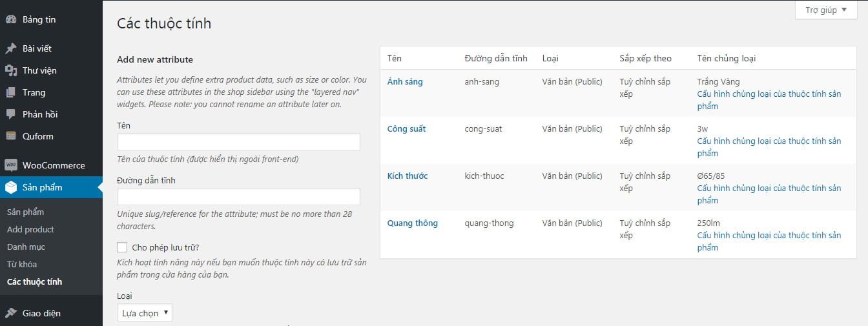Click the Công suất attribute link
868x326 pixels.
click(x=406, y=128)
